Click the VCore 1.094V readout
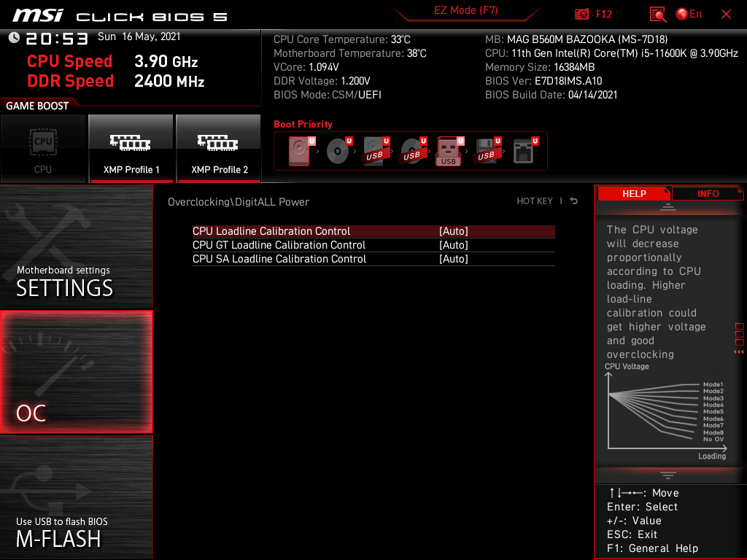 (x=306, y=67)
